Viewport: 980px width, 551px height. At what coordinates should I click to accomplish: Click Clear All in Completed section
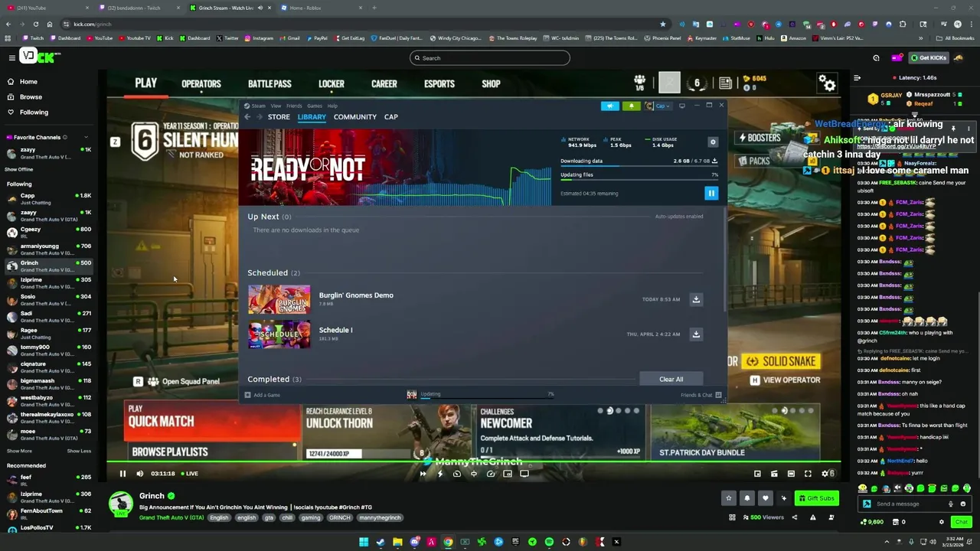click(671, 380)
